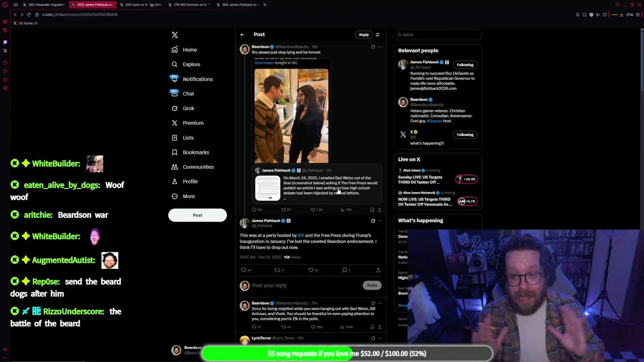Screen dimensions: 644x362
Task: Go to Premium in sidebar
Action: [x=187, y=123]
